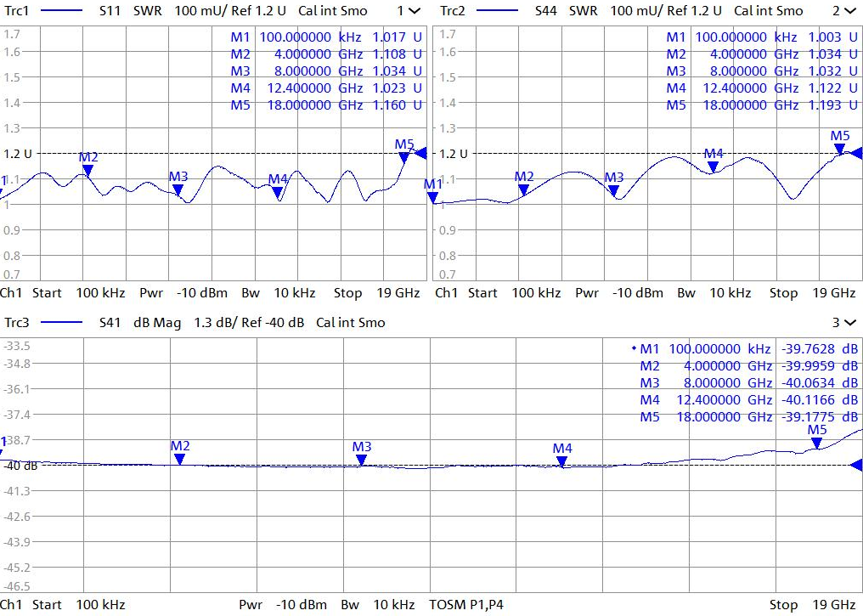Image resolution: width=863 pixels, height=616 pixels.
Task: Click marker M5 triangle on the S41 trace
Action: pos(816,443)
